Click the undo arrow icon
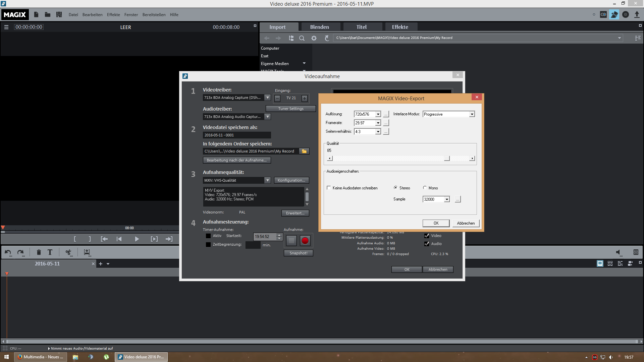The image size is (644, 362). [x=8, y=252]
